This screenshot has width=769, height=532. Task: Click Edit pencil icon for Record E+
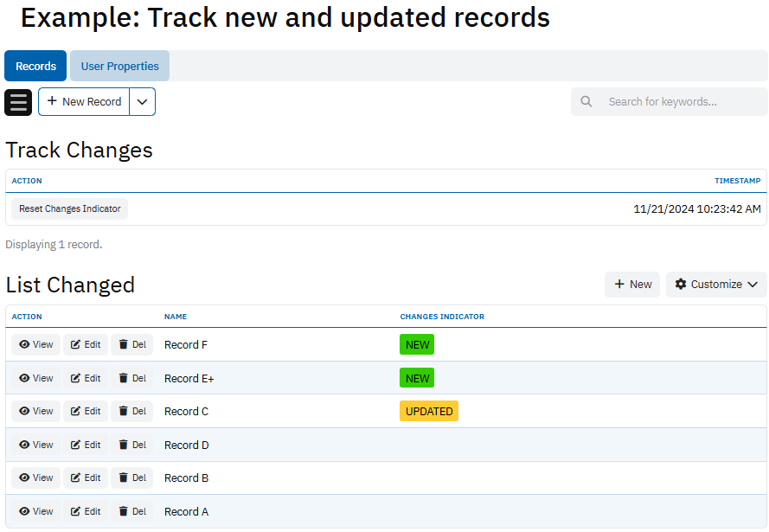coord(76,378)
